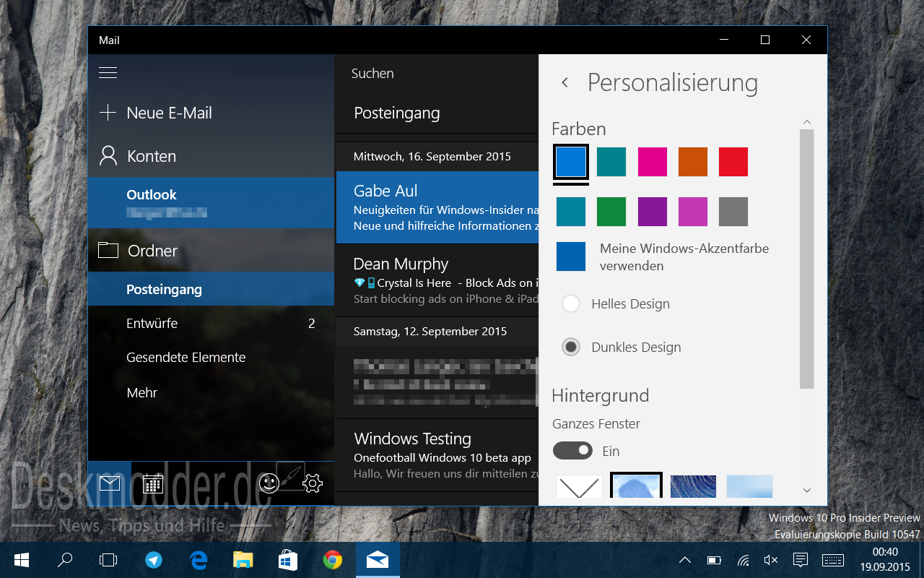Open the taskbar clock and date
The height and width of the screenshot is (578, 924).
(885, 560)
